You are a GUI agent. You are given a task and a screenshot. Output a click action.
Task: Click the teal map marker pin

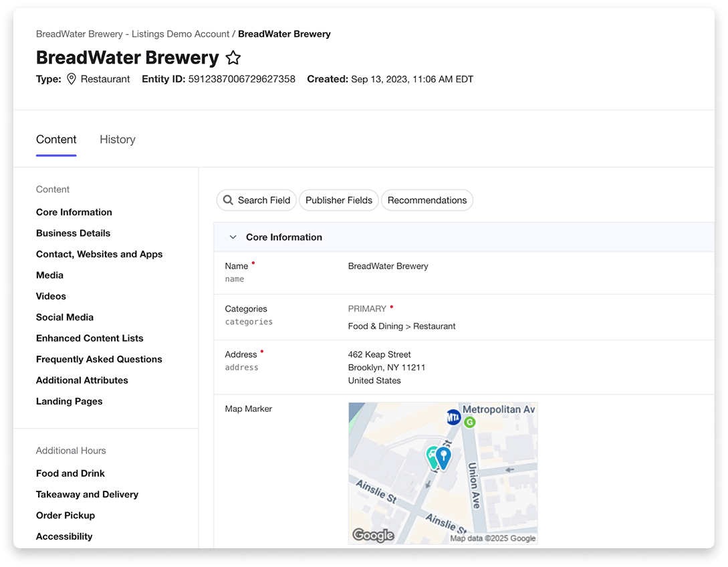(432, 457)
